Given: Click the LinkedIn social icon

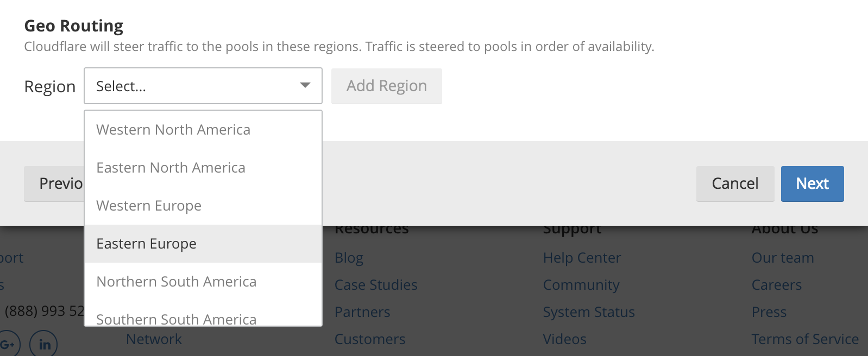Looking at the screenshot, I should [x=44, y=344].
